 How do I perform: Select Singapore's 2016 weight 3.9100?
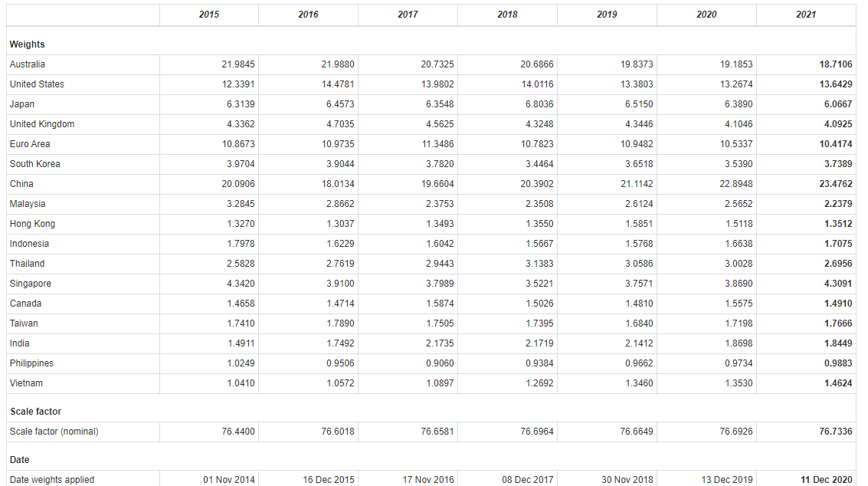pos(338,284)
